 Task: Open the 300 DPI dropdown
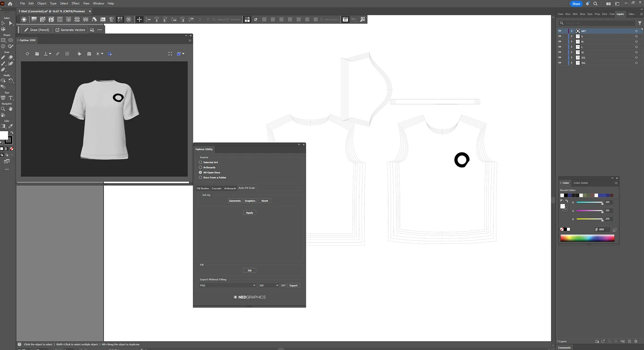point(268,286)
